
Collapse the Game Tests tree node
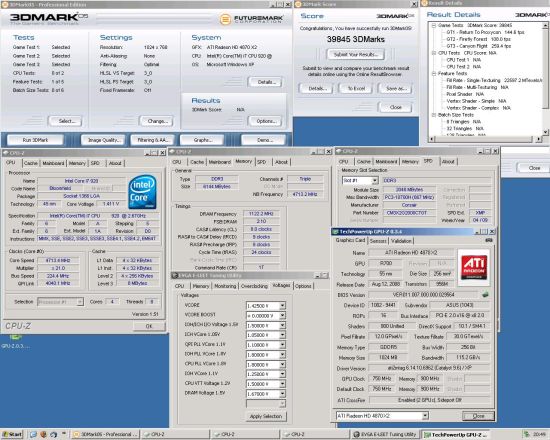click(x=434, y=25)
